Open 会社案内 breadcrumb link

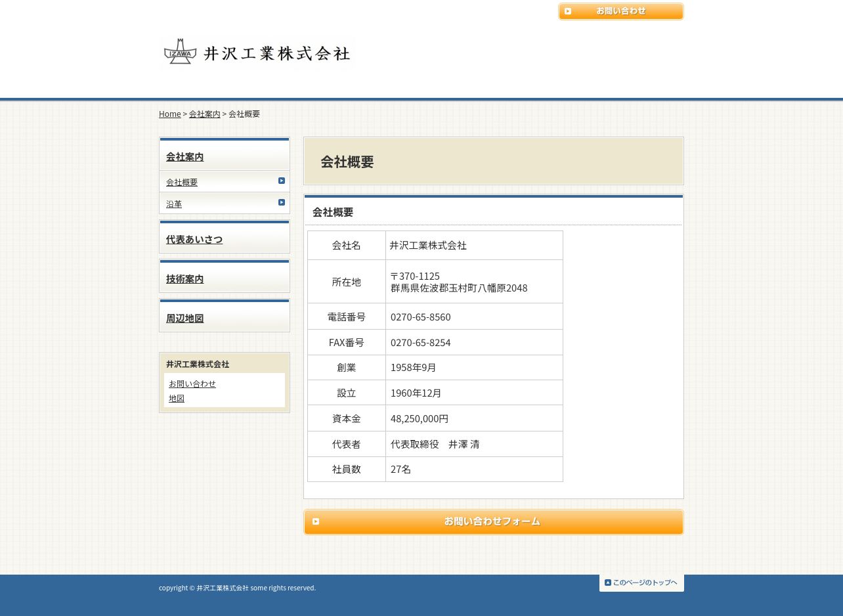(205, 114)
